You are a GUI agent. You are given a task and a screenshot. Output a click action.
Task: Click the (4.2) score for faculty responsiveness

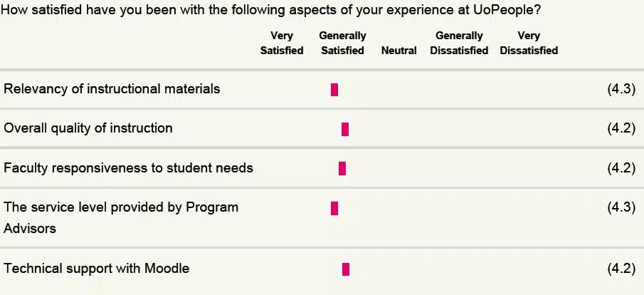(x=621, y=168)
